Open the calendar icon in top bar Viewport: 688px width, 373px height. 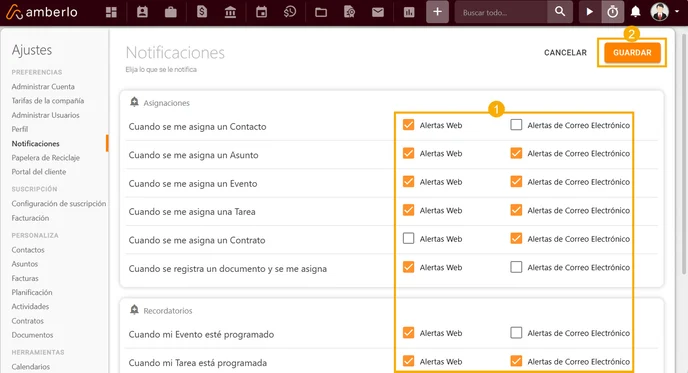(x=262, y=12)
